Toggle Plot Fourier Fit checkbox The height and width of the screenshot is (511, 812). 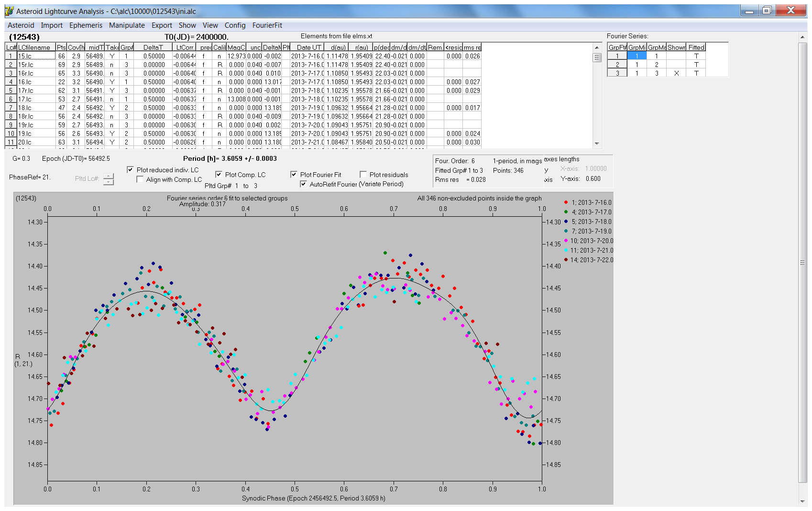click(294, 175)
